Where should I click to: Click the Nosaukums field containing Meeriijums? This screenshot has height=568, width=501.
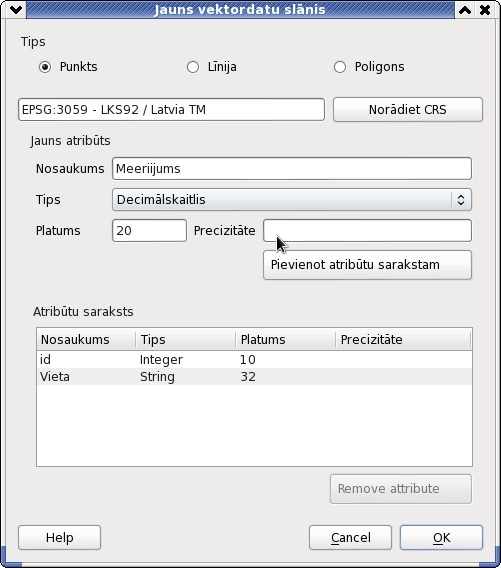pyautogui.click(x=292, y=168)
